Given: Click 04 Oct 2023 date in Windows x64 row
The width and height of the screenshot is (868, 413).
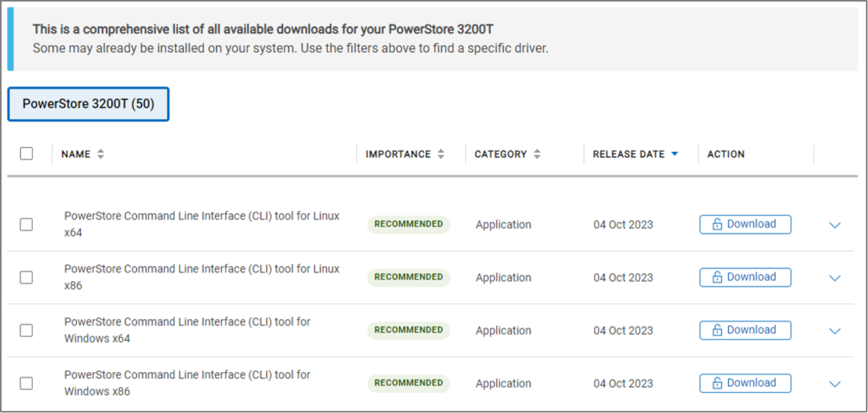Looking at the screenshot, I should click(x=623, y=331).
